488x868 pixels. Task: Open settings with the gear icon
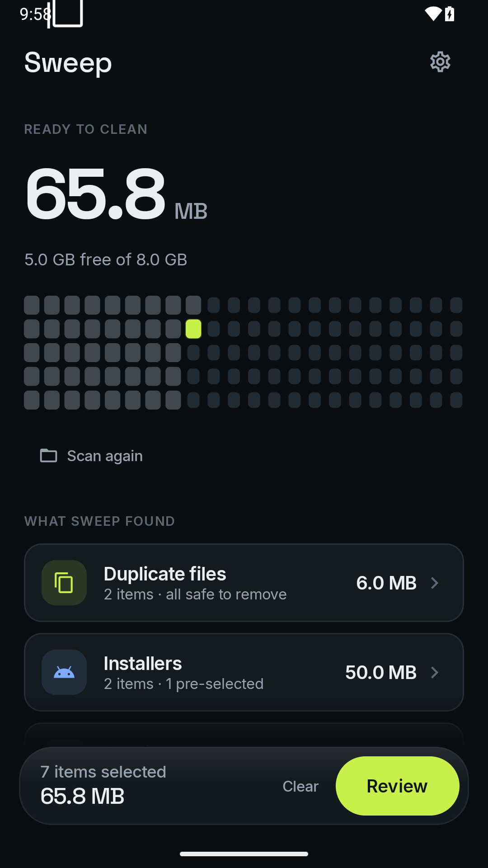pos(440,62)
